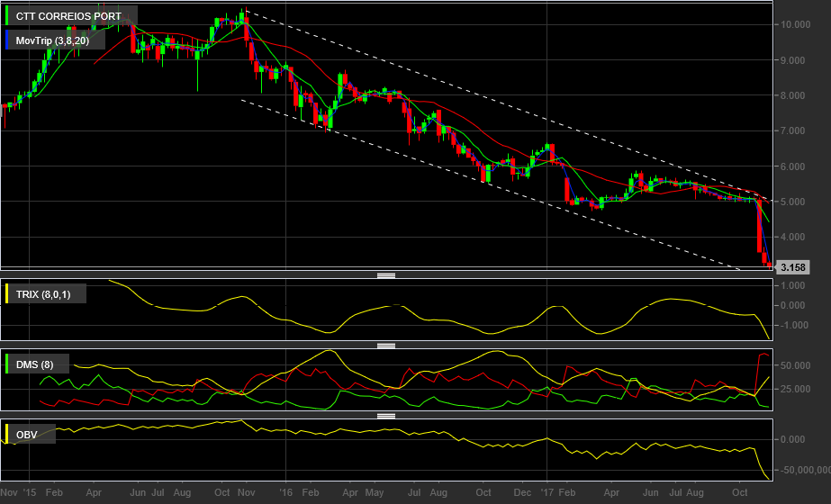Click blue color marker beside MovTrip
Viewport: 831px width, 504px height.
(7, 40)
